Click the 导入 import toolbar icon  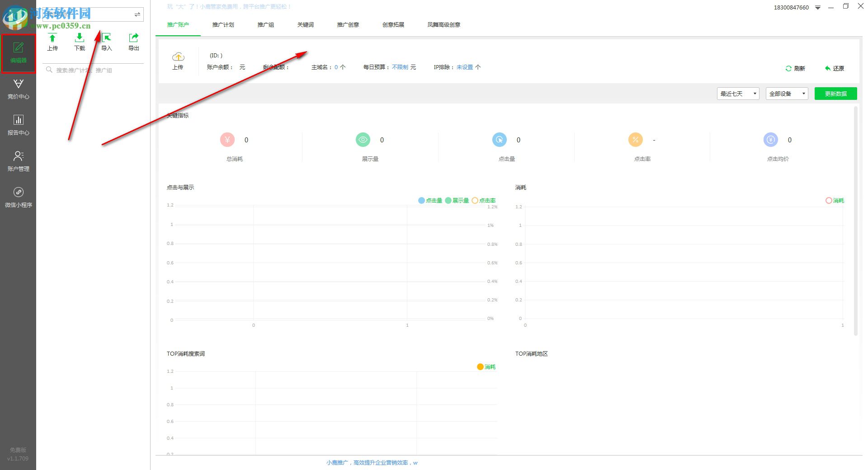(x=107, y=42)
